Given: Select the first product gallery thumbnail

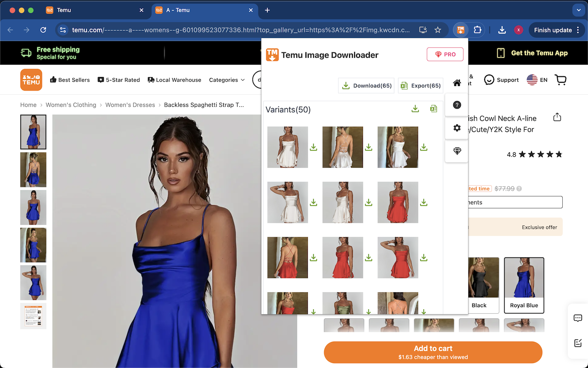Looking at the screenshot, I should (x=33, y=132).
